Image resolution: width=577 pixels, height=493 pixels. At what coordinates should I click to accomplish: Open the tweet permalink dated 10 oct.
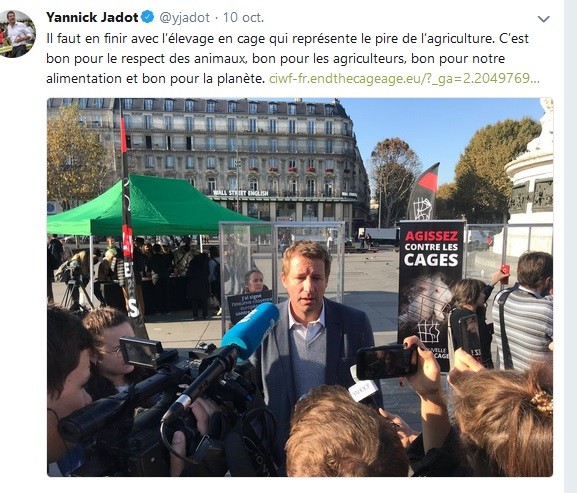pos(243,18)
